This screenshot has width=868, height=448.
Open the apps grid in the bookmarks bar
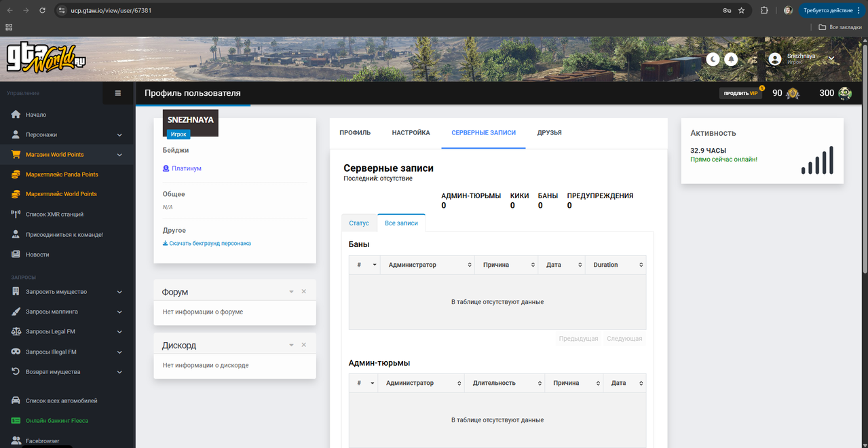(x=9, y=27)
